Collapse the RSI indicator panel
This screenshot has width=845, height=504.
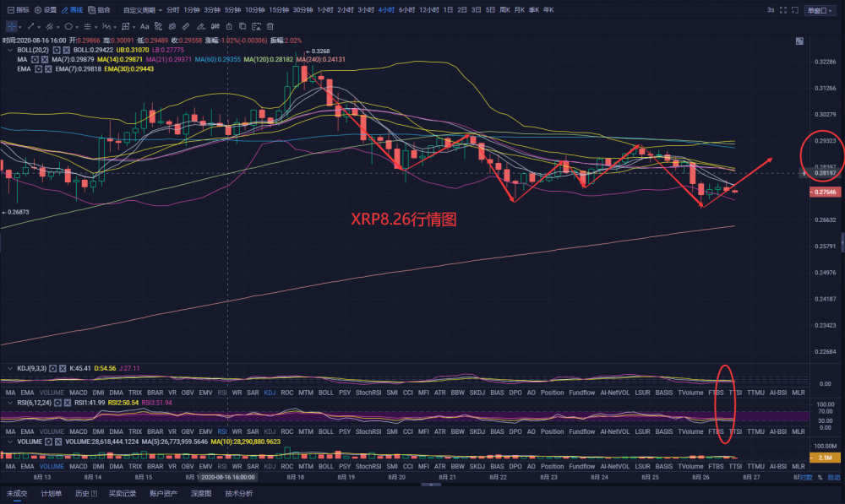click(9, 403)
